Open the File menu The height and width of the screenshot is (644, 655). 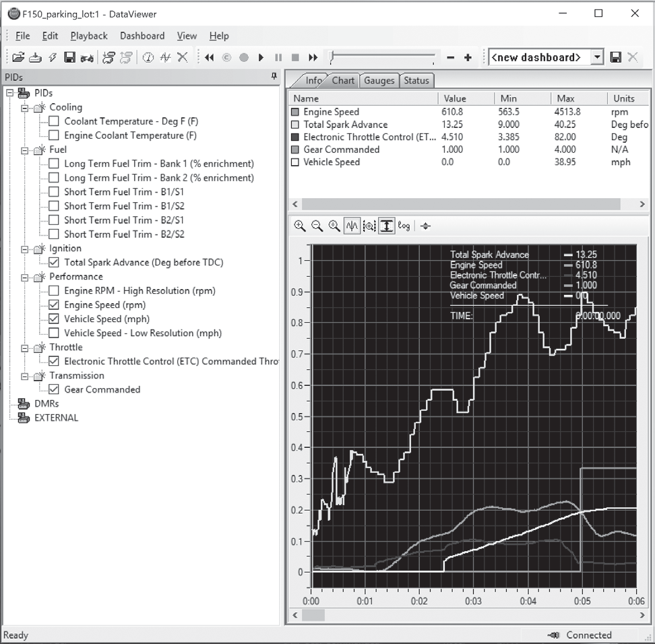click(22, 36)
